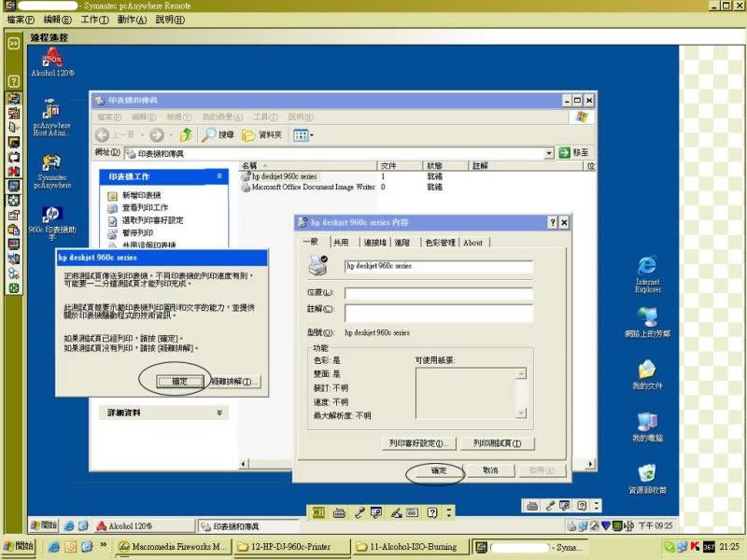Open the views dropdown button in 印表機和傳真 toolbar
Screen dimensions: 747x560
tap(303, 135)
